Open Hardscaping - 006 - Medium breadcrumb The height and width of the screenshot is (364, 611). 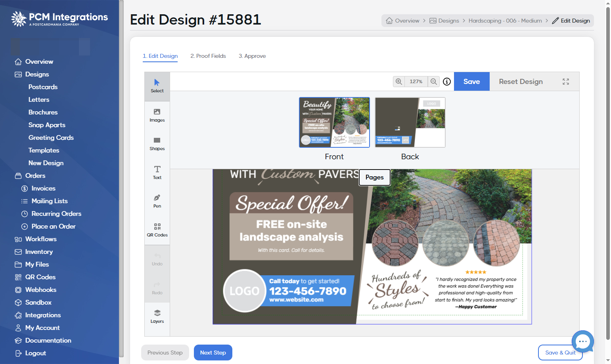coord(505,21)
